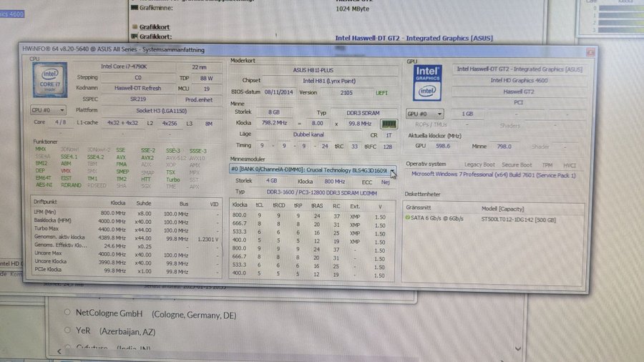Click the Windows 7 Professional OS text

coord(493,175)
